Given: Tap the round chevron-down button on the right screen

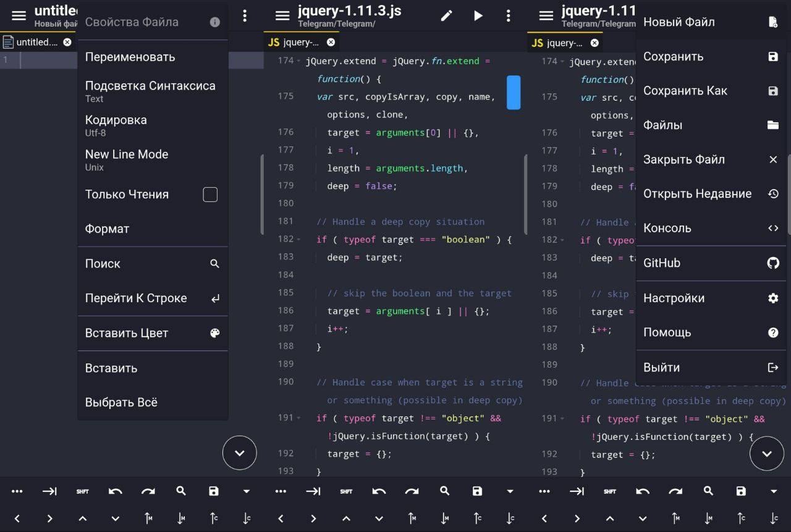Looking at the screenshot, I should tap(767, 454).
